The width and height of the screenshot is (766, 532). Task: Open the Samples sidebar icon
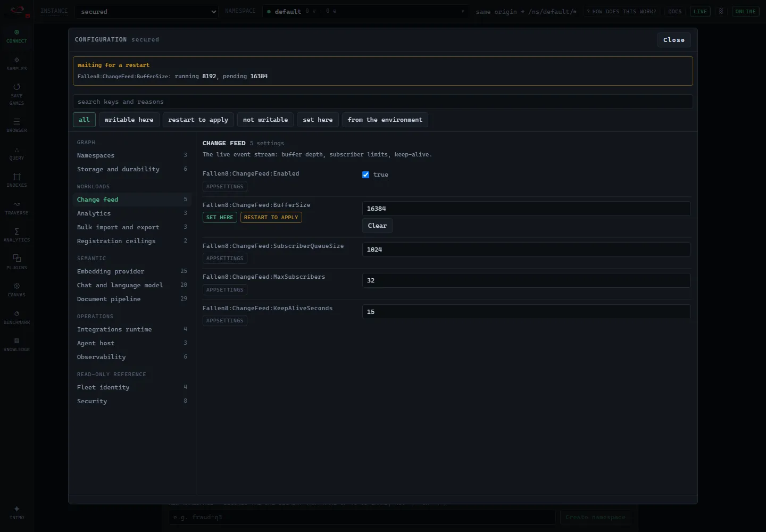point(16,64)
